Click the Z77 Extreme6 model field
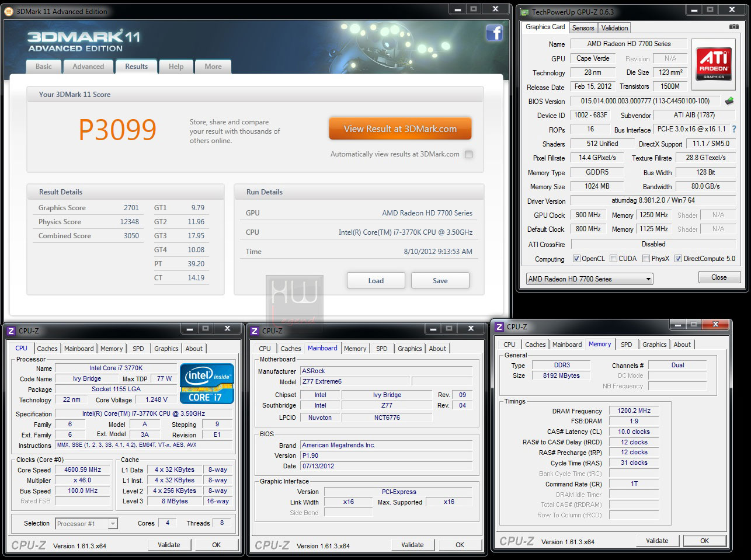The image size is (751, 560). (354, 381)
